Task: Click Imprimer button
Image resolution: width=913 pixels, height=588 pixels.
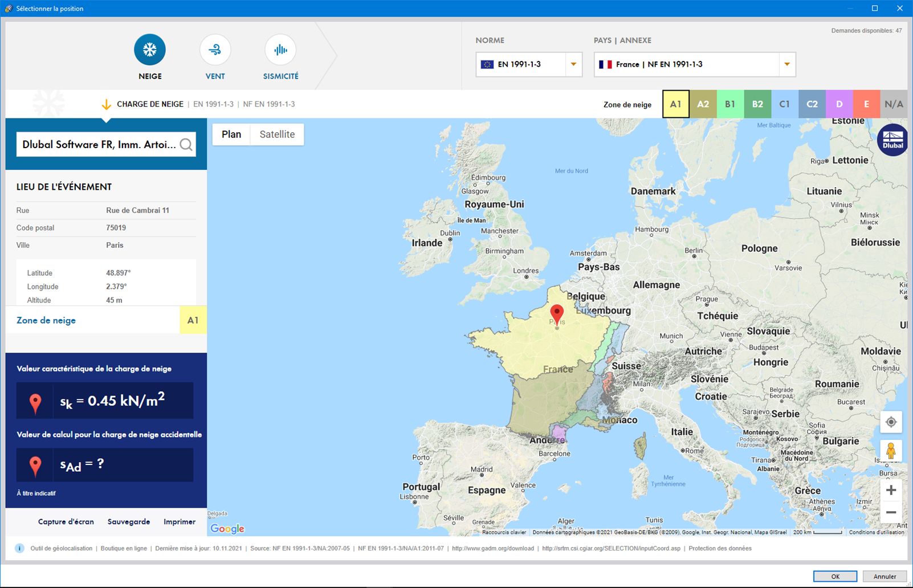Action: click(180, 522)
